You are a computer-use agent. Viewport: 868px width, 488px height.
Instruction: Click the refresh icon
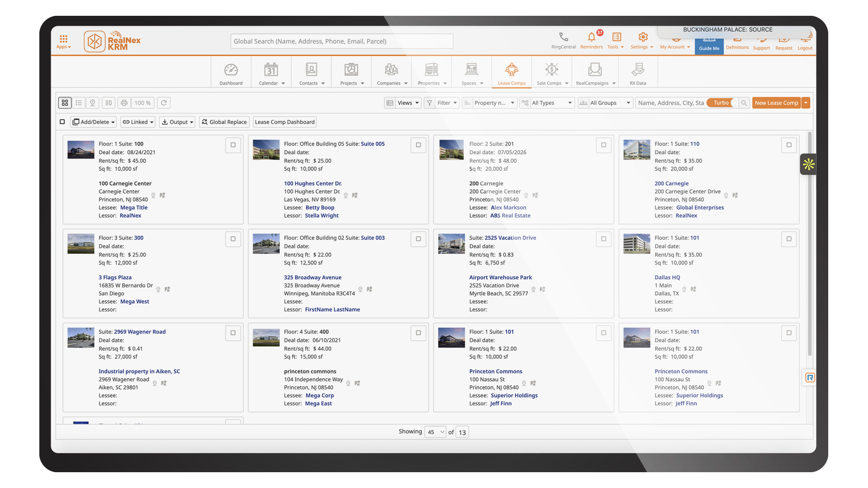click(164, 103)
